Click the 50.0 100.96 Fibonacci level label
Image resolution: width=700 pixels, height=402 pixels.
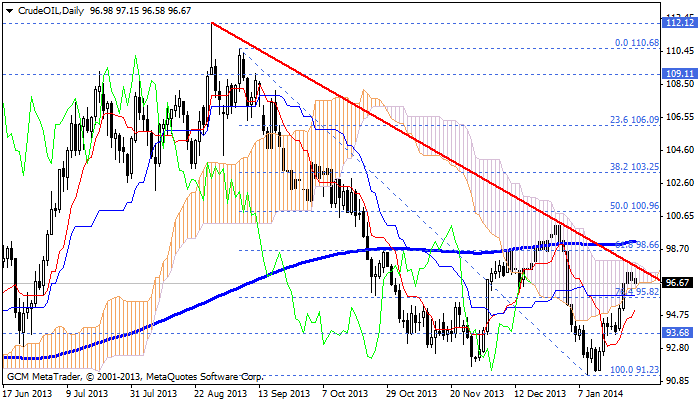point(635,205)
